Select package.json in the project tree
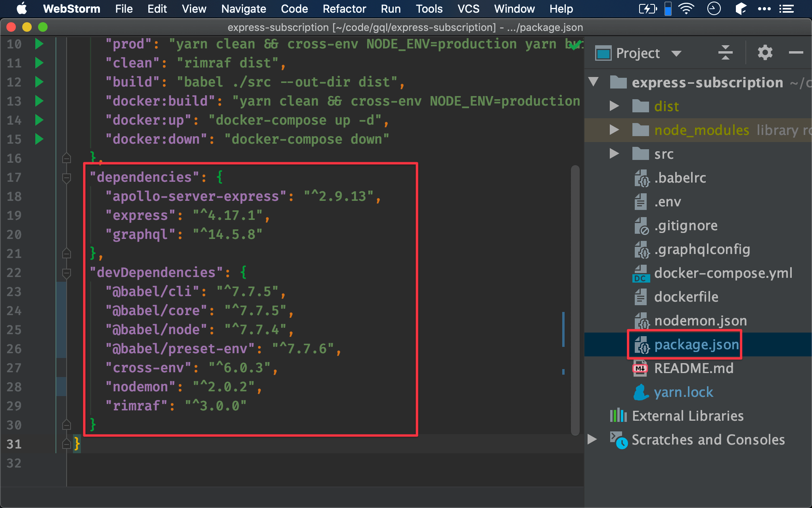Screen dimensions: 812x508 pyautogui.click(x=696, y=344)
